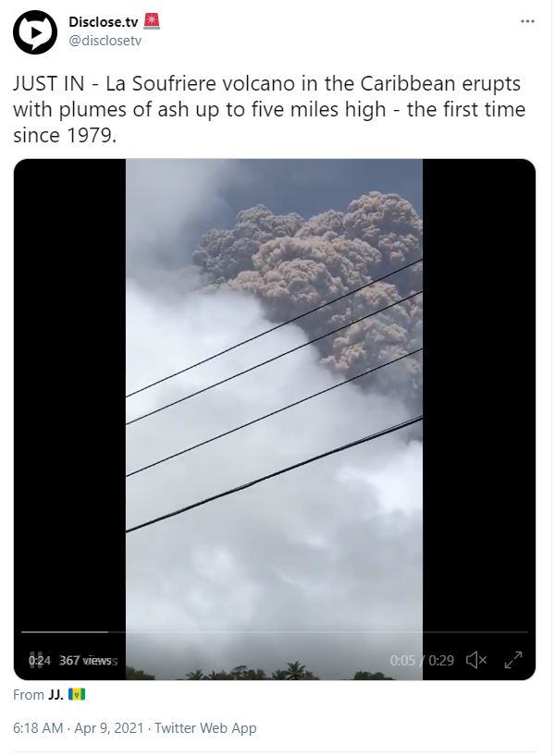
Task: Click the red siren emoji next to Disclose.tv
Action: [x=152, y=21]
